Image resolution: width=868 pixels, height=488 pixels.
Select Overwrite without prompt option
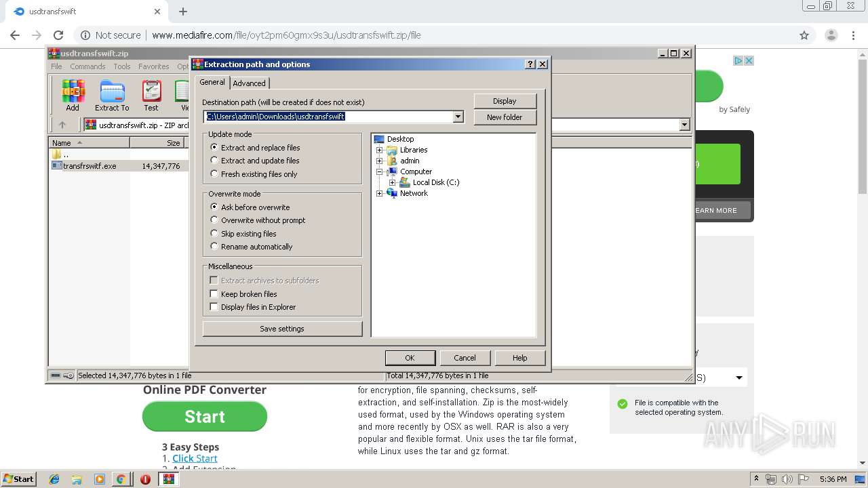[214, 220]
